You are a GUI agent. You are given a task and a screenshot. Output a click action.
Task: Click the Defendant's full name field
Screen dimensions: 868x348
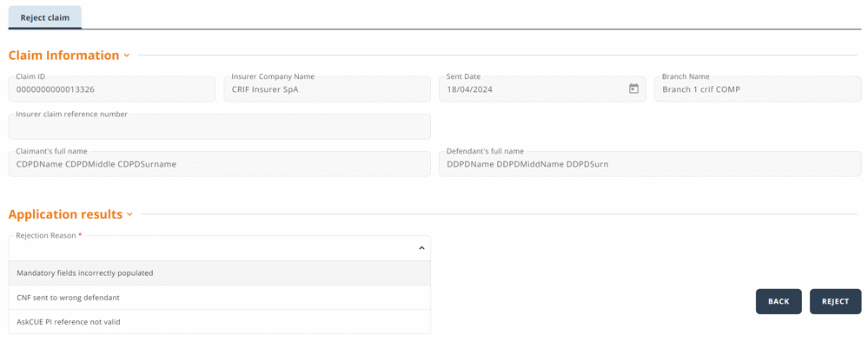point(650,164)
